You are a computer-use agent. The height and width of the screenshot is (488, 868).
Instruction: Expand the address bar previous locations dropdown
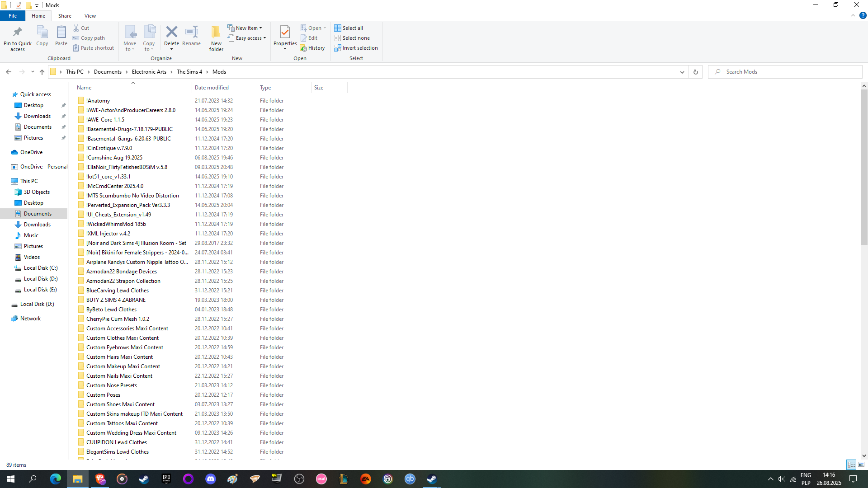click(682, 72)
